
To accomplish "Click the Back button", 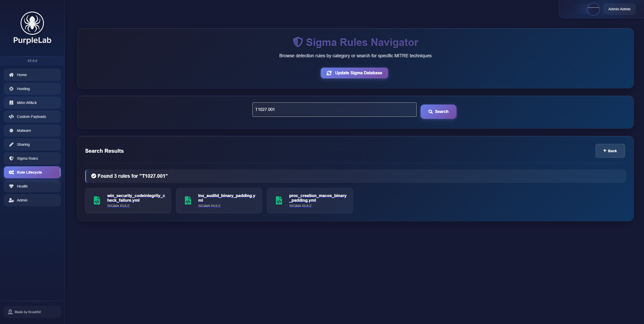I will [x=610, y=151].
